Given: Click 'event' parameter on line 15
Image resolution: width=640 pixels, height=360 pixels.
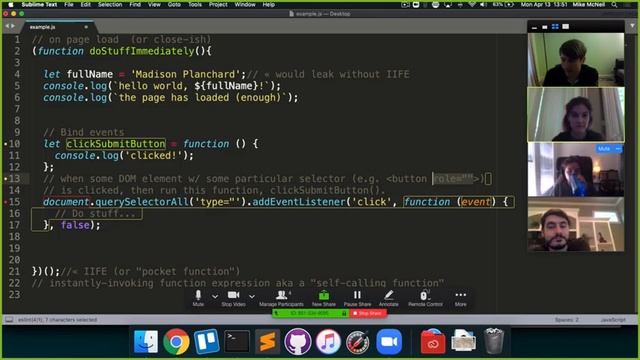Looking at the screenshot, I should click(476, 202).
